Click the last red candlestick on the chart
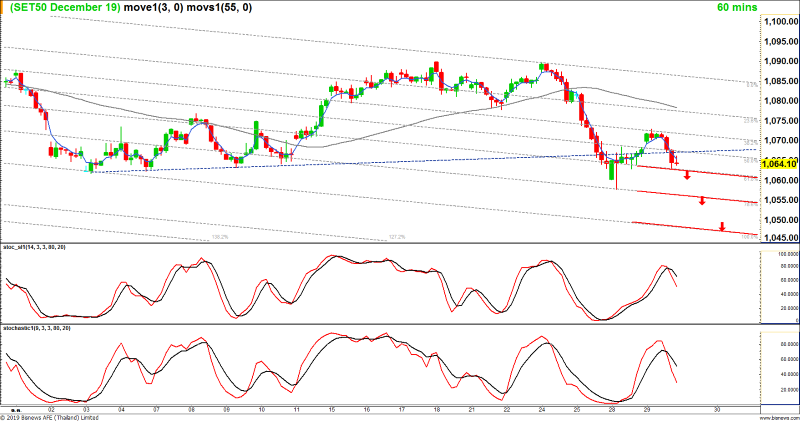The image size is (800, 422). [x=677, y=161]
